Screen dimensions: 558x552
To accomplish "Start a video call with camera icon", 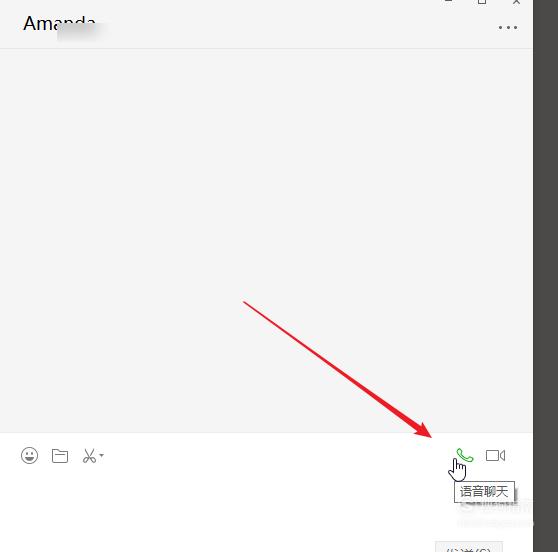I will (495, 456).
